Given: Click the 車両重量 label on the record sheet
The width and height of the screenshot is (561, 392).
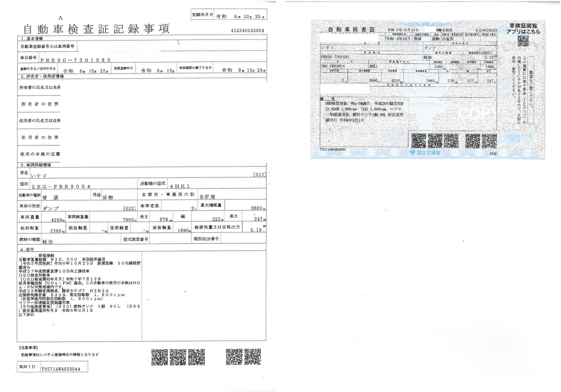Looking at the screenshot, I should pyautogui.click(x=29, y=217).
